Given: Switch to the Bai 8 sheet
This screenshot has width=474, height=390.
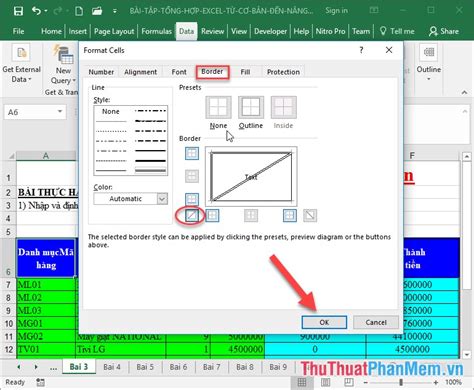Looking at the screenshot, I should point(245,367).
